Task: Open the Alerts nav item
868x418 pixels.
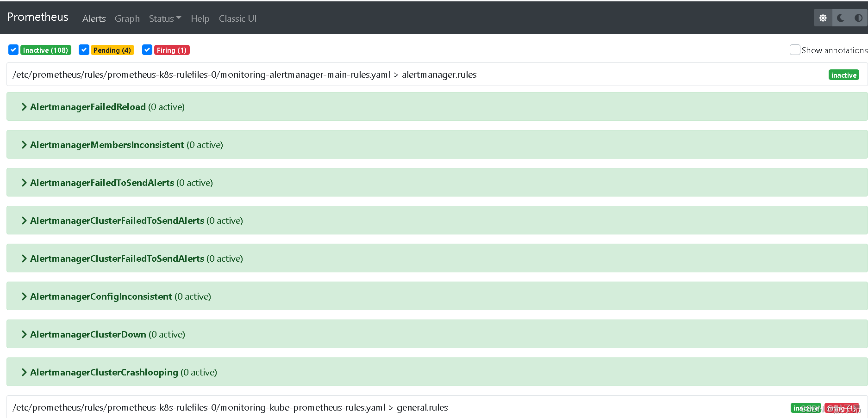Action: 94,18
